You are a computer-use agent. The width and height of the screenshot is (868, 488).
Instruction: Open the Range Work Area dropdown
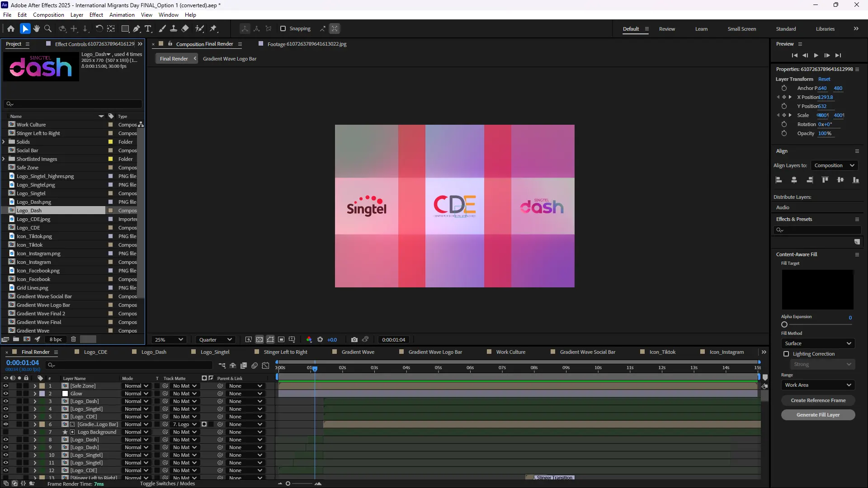tap(818, 385)
